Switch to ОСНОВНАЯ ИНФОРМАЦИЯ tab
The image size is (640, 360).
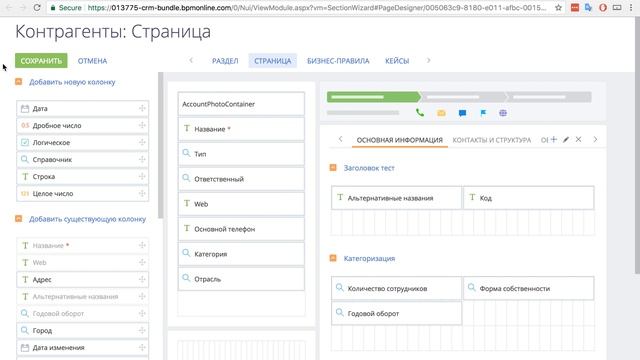pyautogui.click(x=400, y=140)
